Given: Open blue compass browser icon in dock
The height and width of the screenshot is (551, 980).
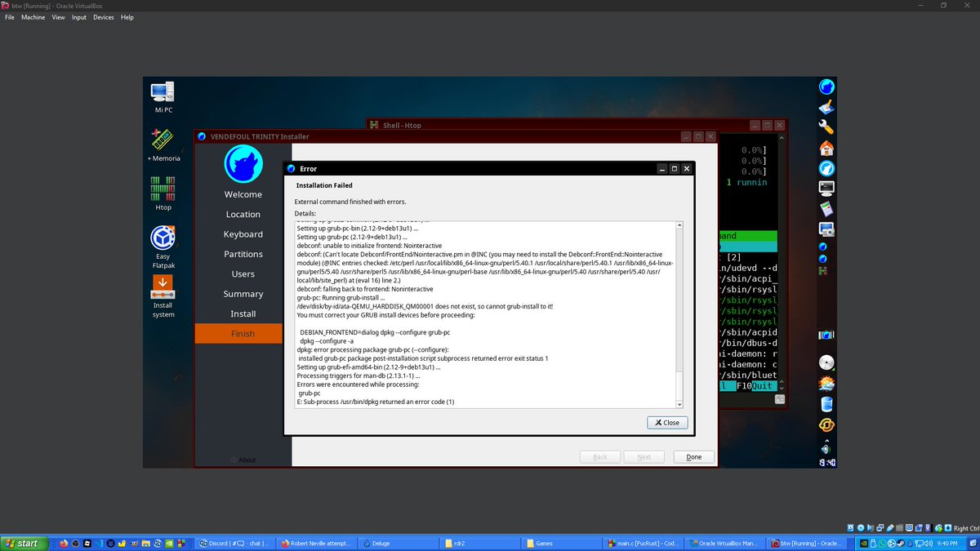Looking at the screenshot, I should 826,168.
